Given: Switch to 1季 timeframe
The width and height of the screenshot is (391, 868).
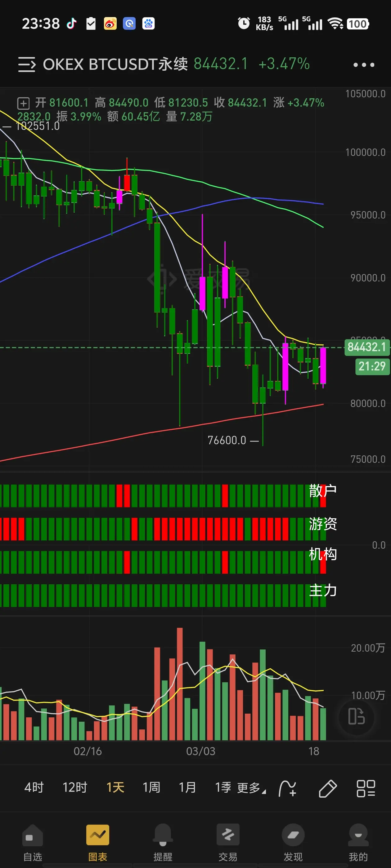Looking at the screenshot, I should tap(223, 787).
